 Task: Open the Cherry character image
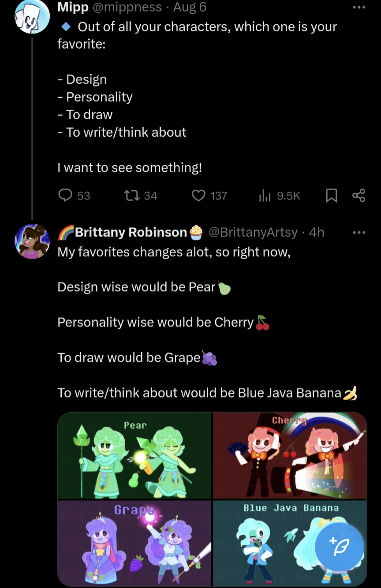tap(290, 456)
